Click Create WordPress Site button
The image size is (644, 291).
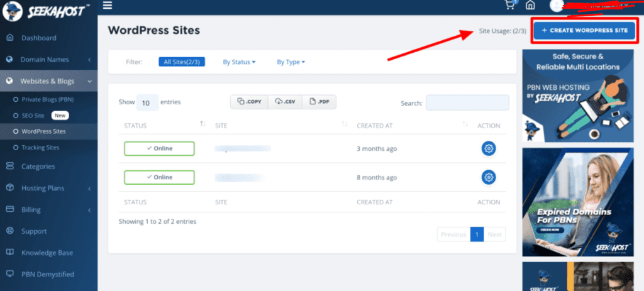pos(585,30)
